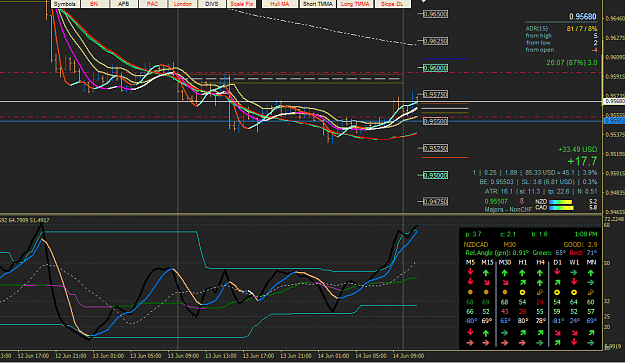
Task: Click the bottom red arrow in W1 column
Action: pos(574,342)
